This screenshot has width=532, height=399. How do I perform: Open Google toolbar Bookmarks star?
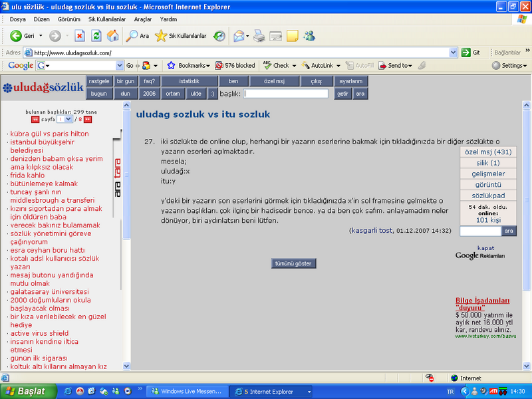188,65
